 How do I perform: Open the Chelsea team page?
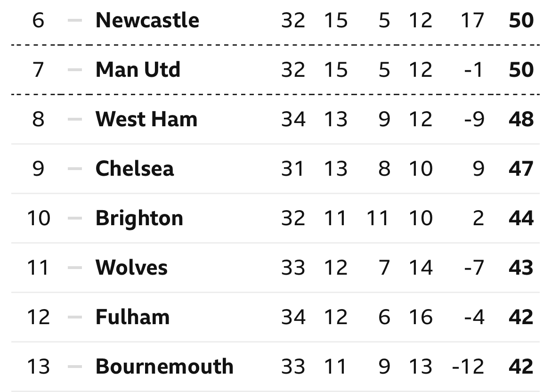pos(135,168)
